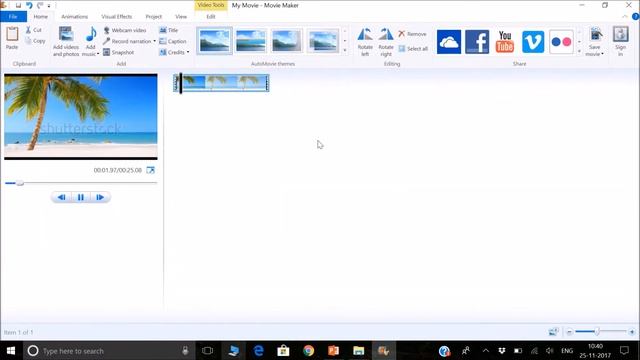Save project from quick access toolbar
Image resolution: width=640 pixels, height=360 pixels.
18,5
